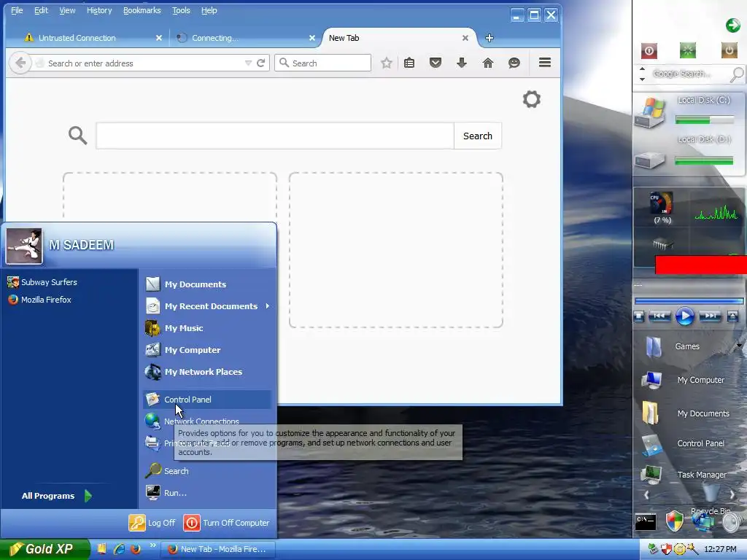Click the brown standby power gadget icon
The width and height of the screenshot is (747, 560).
click(x=729, y=50)
